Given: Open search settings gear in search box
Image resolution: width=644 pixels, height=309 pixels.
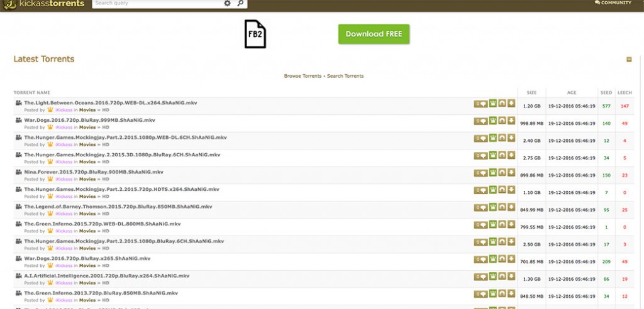Looking at the screenshot, I should pyautogui.click(x=227, y=3).
